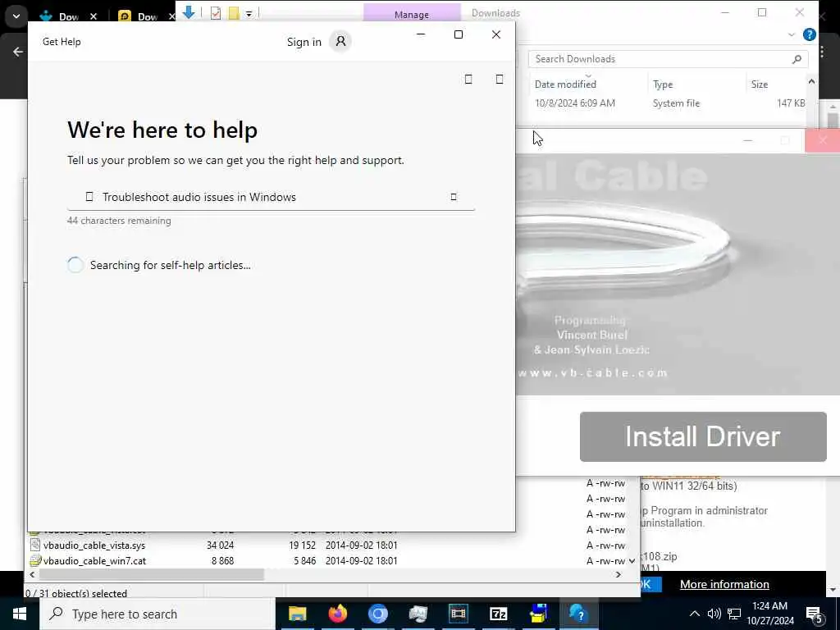Switch to the second Dow browser tab with yellow icon

[x=139, y=16]
